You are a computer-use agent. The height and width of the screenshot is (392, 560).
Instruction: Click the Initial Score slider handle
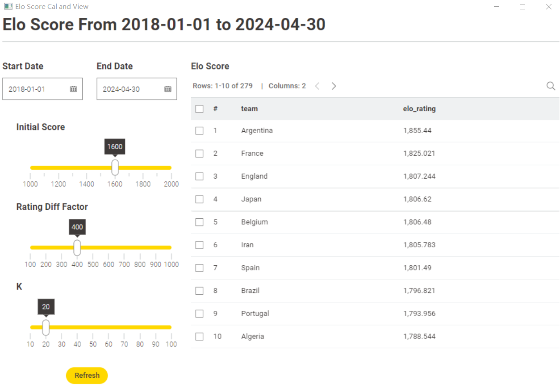click(115, 167)
